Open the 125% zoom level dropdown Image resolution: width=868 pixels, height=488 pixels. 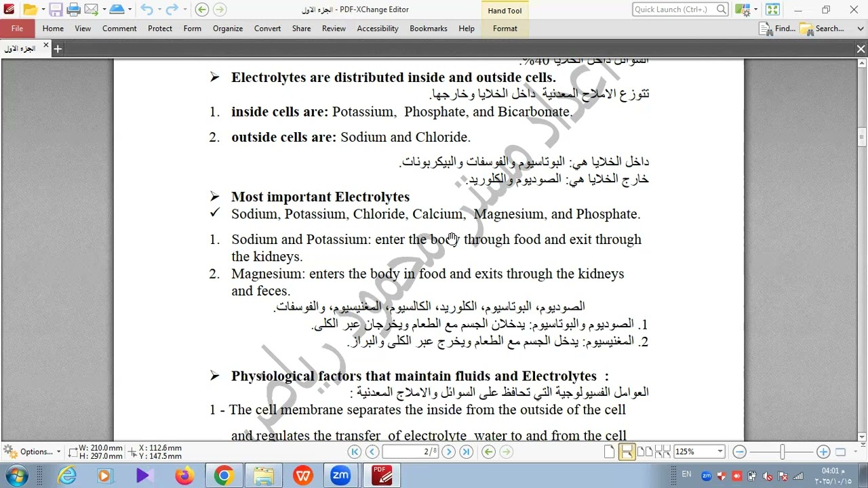point(719,451)
